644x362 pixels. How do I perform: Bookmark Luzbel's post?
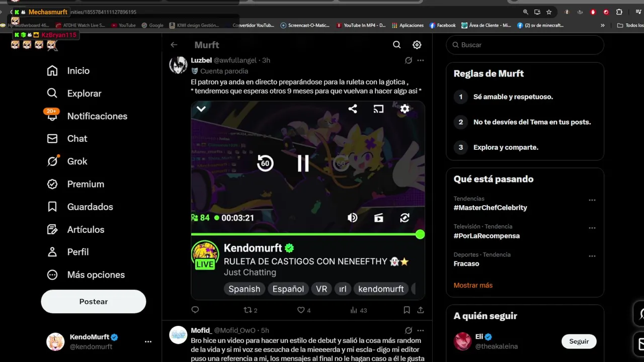click(x=407, y=310)
